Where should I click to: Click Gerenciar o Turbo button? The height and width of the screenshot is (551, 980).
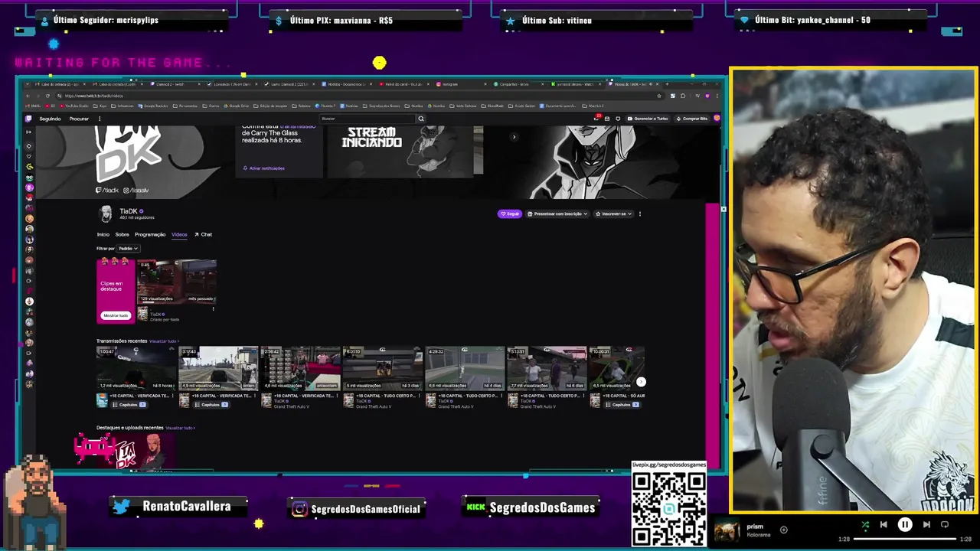click(x=648, y=119)
